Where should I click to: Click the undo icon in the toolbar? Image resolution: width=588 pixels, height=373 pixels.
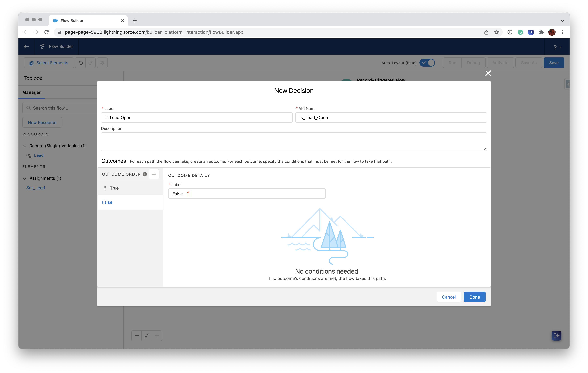(x=81, y=63)
